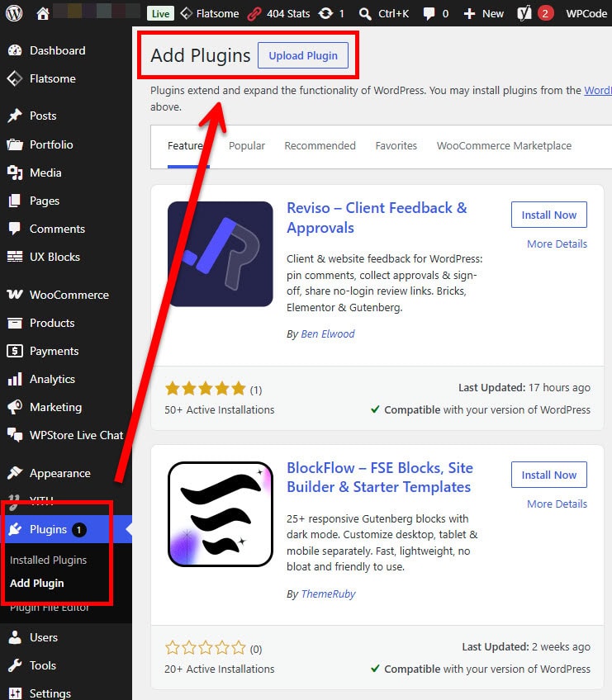Open the Reviso plugin title link
The width and height of the screenshot is (612, 700).
point(377,218)
